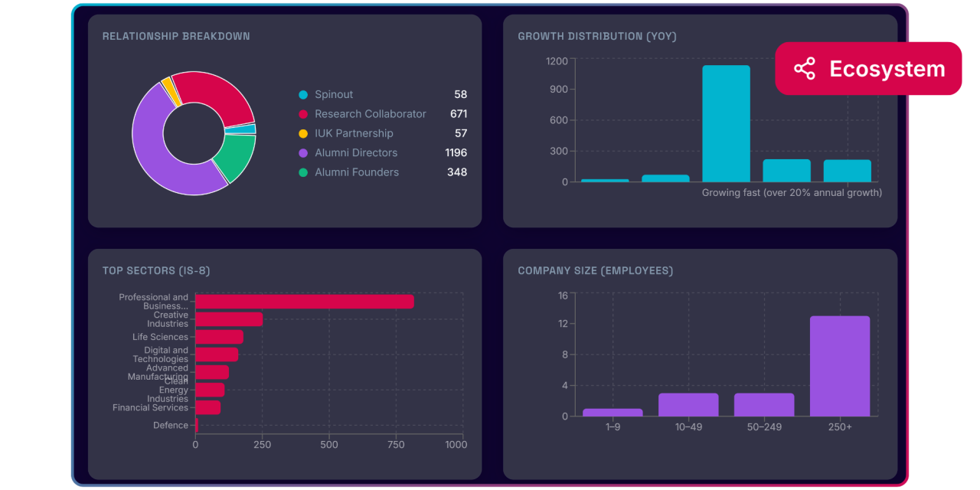
Task: Click the tallest cyan Growth Distribution bar
Action: tap(725, 122)
